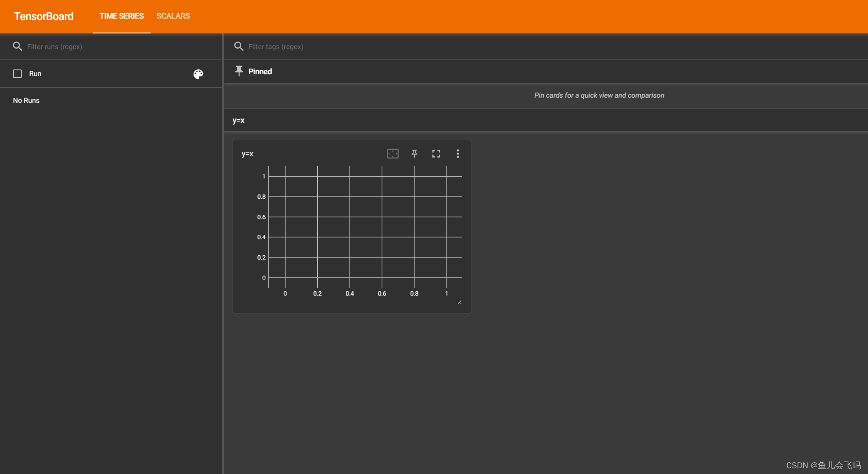The image size is (868, 474).
Task: Click the TensorBoard logo title
Action: 44,16
